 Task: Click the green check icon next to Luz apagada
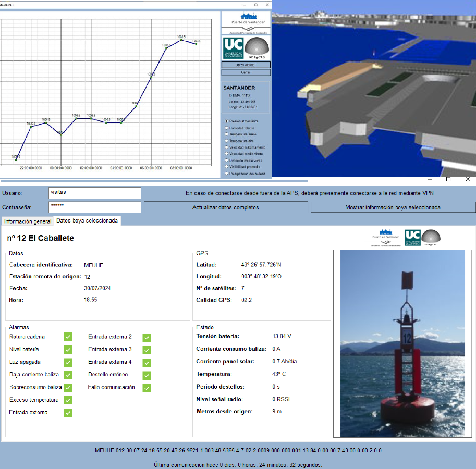click(x=68, y=362)
